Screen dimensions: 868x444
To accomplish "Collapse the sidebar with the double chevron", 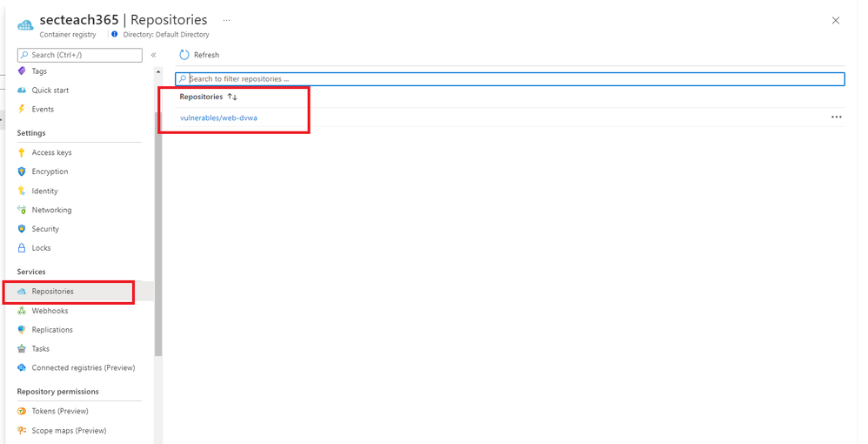I will point(153,55).
